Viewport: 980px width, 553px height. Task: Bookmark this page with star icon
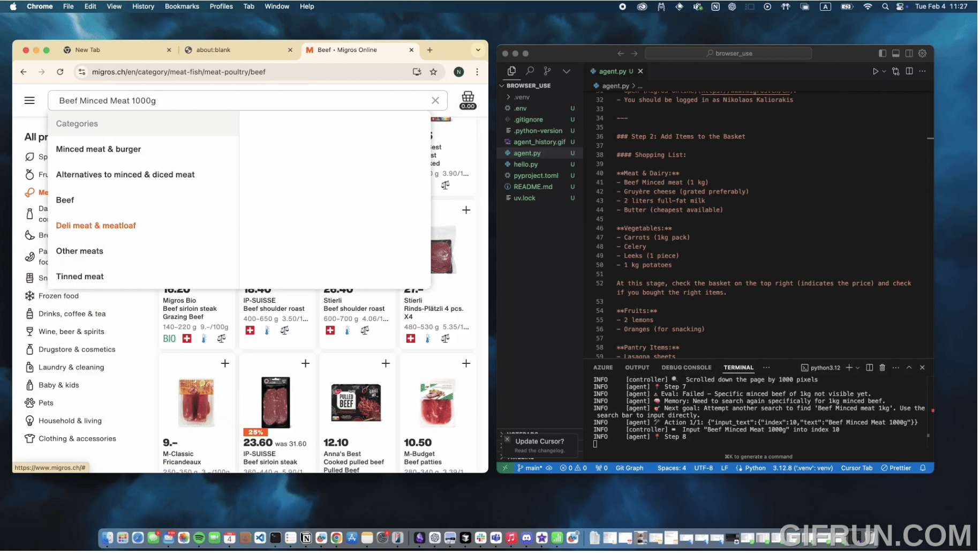click(434, 72)
